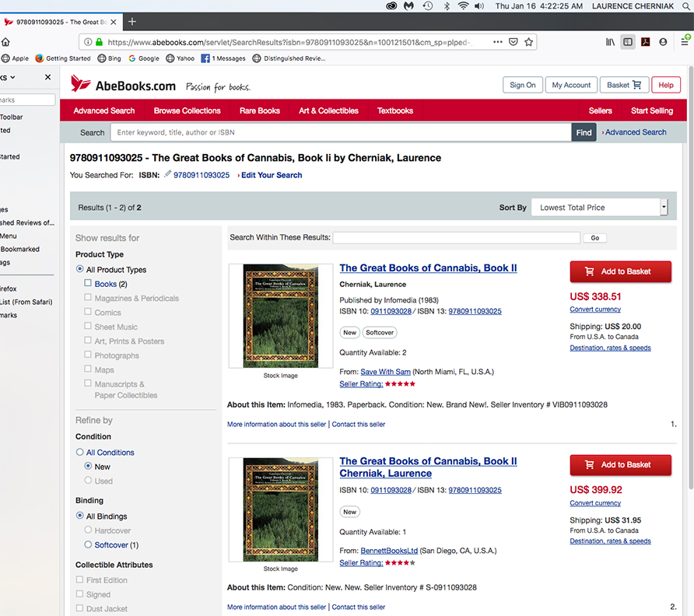Click Spotlight search icon in menu bar
This screenshot has height=616, width=694.
pos(686,6)
